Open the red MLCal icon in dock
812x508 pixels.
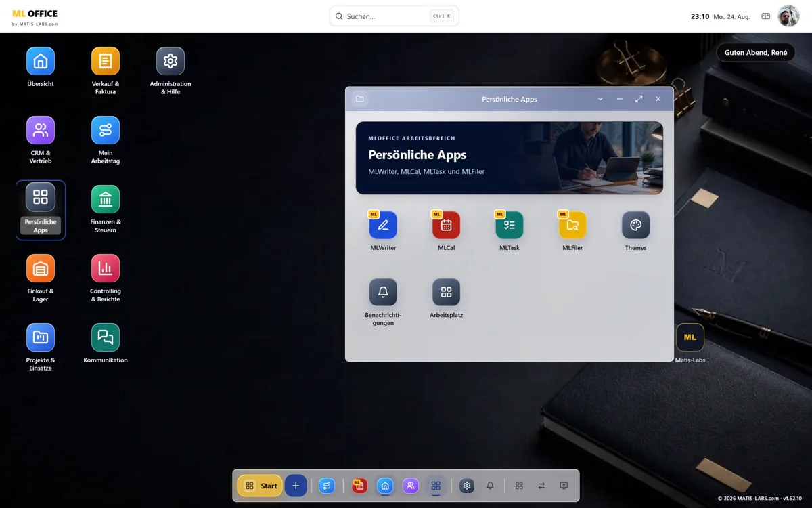(359, 486)
